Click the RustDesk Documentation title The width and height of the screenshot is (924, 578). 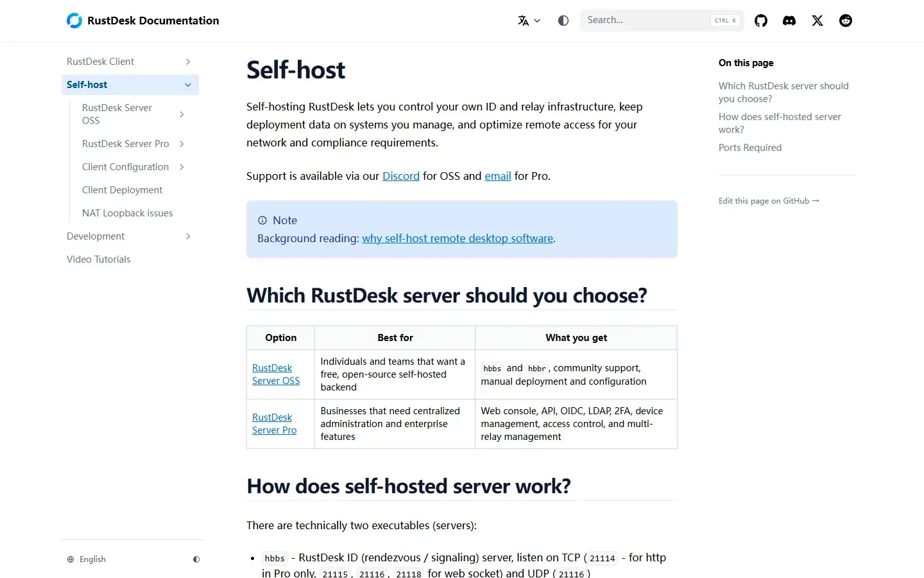coord(153,21)
